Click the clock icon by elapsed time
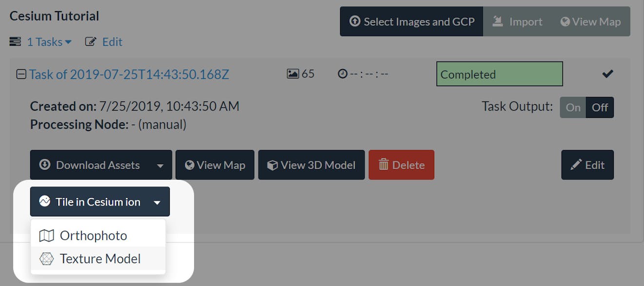The width and height of the screenshot is (644, 286). pos(342,74)
